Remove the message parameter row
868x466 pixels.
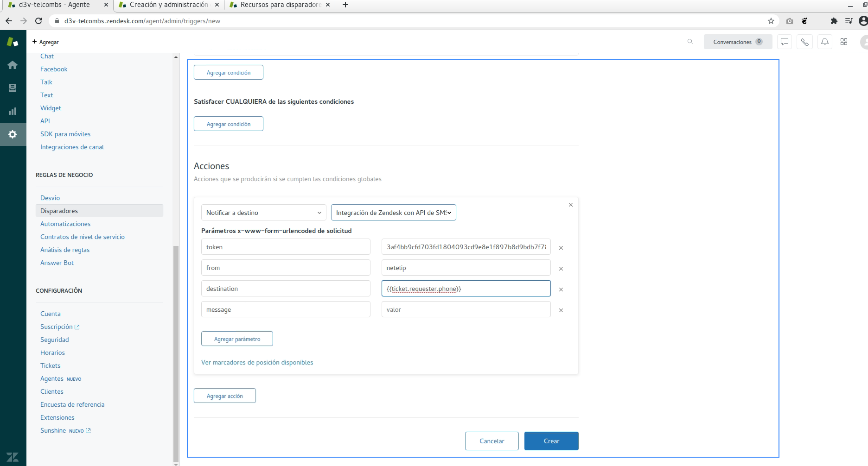pos(561,310)
